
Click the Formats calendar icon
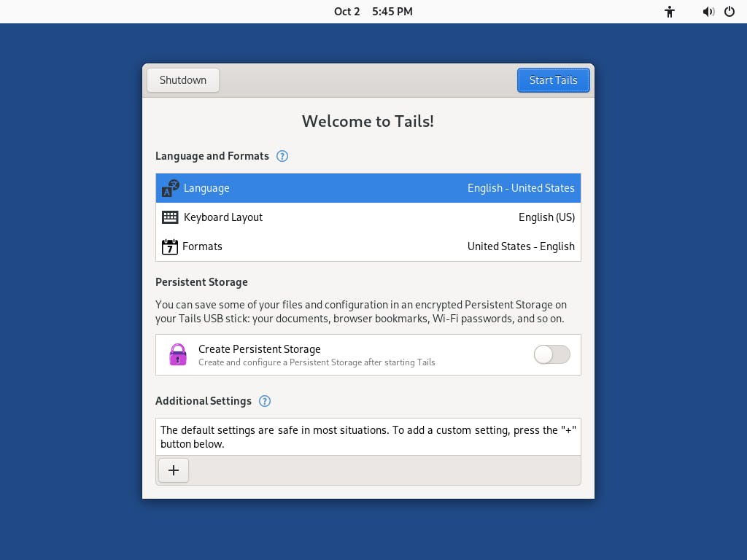pyautogui.click(x=169, y=246)
